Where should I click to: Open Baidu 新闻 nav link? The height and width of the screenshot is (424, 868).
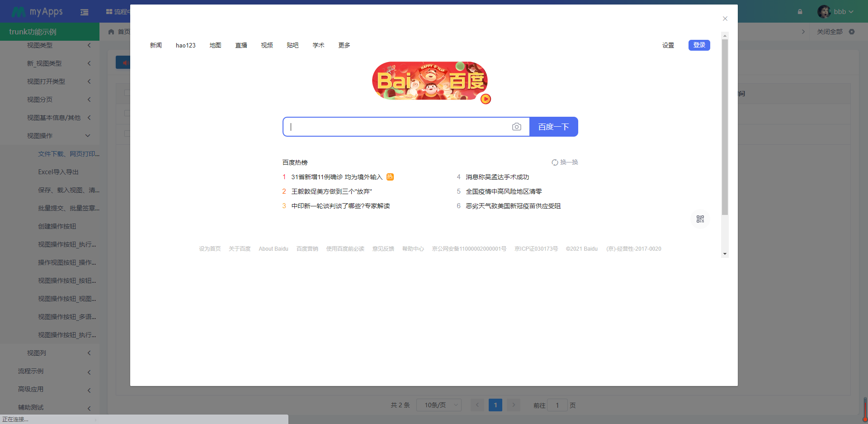(156, 45)
